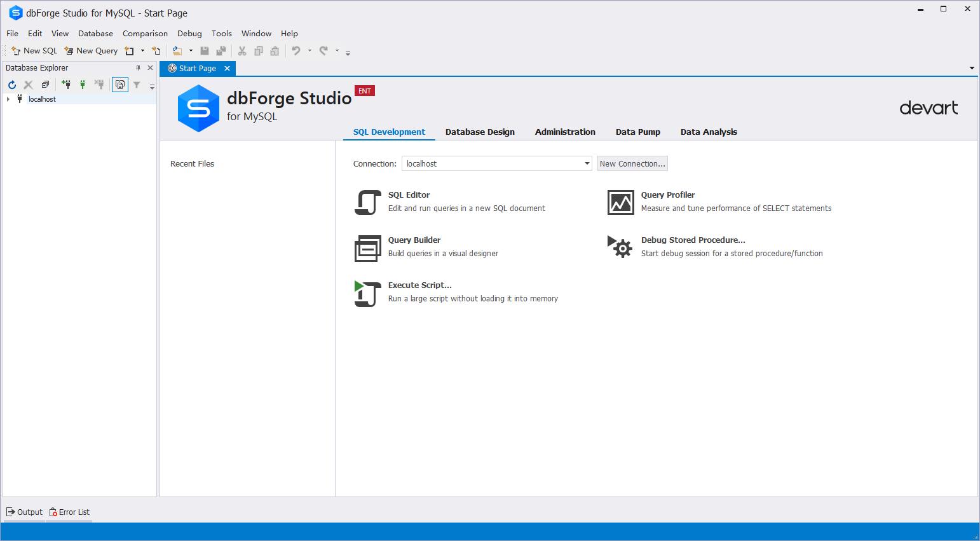Screen dimensions: 980x541
Task: Switch to the Administration tab
Action: point(565,132)
